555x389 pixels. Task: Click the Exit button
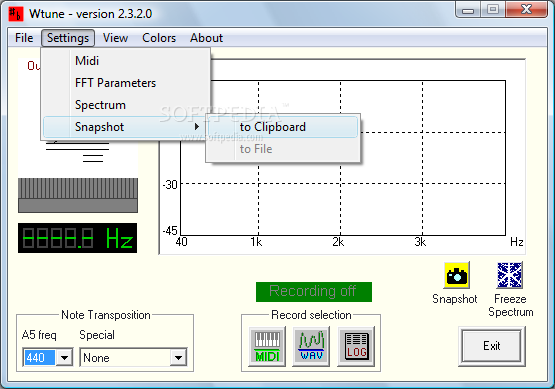492,346
